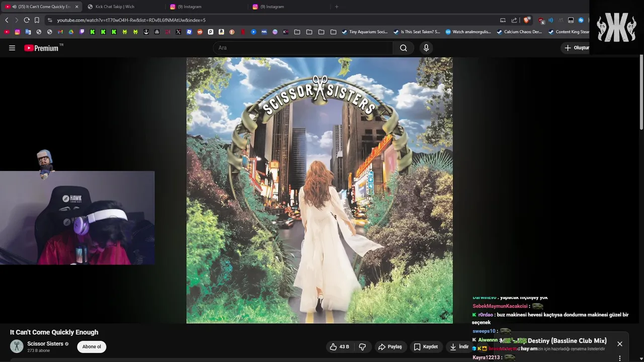Switch to the It Can't Come Quickly tab
644x362 pixels.
pos(41,7)
